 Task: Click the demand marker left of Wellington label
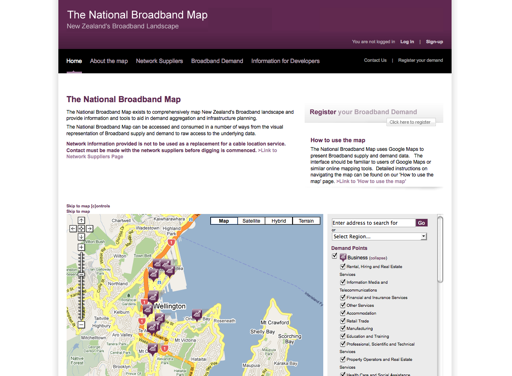pyautogui.click(x=148, y=310)
